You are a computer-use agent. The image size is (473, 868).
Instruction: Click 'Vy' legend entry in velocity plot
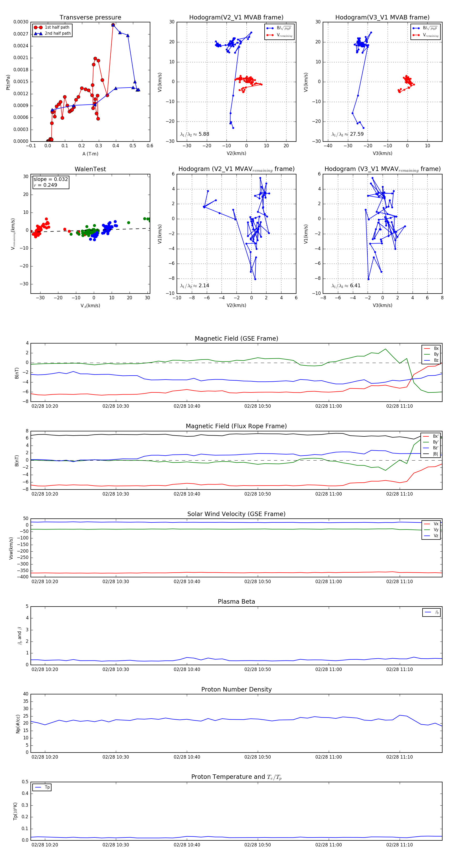pos(431,530)
